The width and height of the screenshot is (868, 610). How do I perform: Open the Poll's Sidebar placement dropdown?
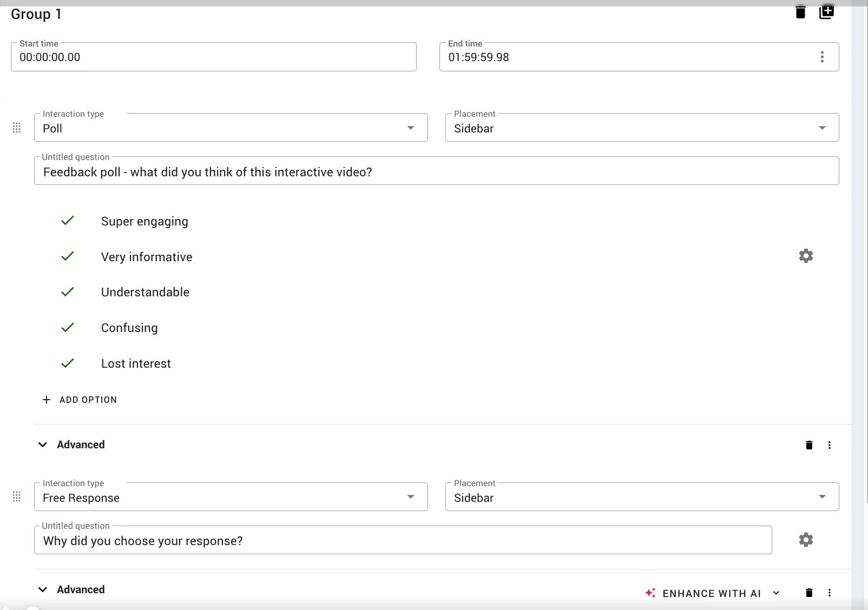pyautogui.click(x=642, y=128)
